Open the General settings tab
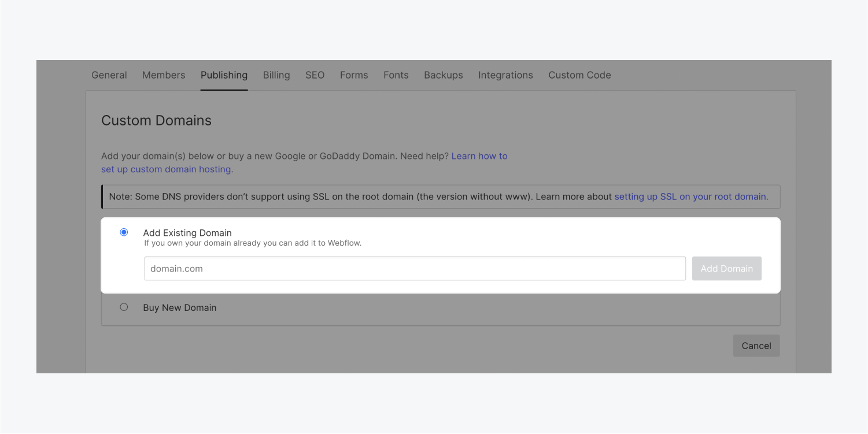The image size is (868, 434). click(109, 75)
